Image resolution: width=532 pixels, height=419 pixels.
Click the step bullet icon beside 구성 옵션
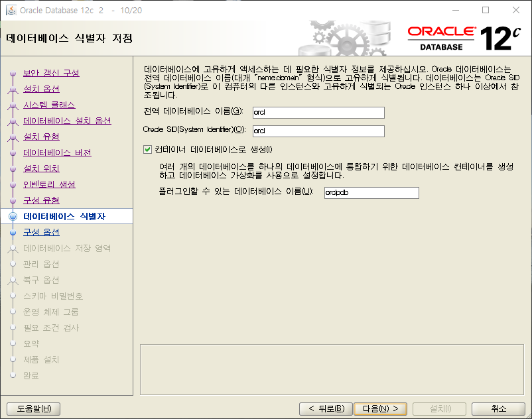tap(13, 233)
